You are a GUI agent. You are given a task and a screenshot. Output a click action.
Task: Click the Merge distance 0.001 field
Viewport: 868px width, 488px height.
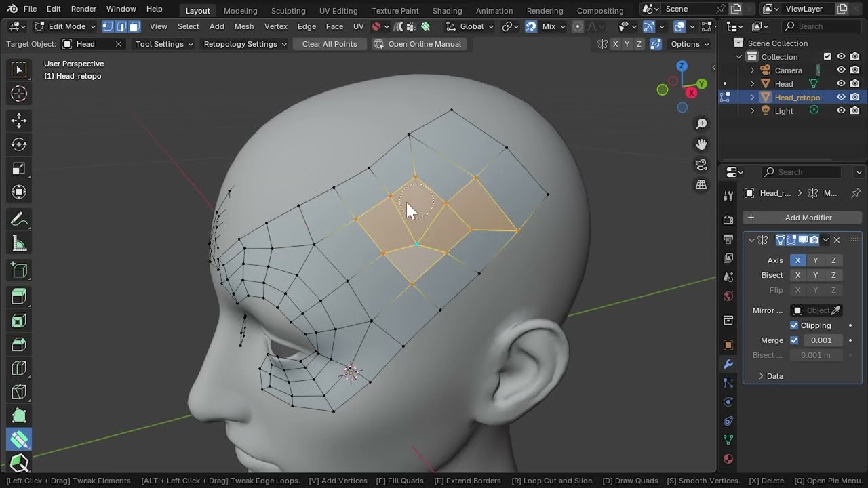click(822, 340)
